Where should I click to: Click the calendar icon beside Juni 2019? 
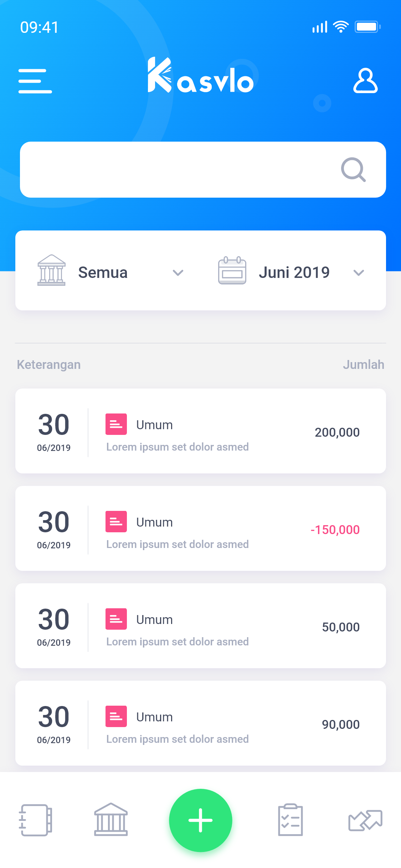coord(232,270)
